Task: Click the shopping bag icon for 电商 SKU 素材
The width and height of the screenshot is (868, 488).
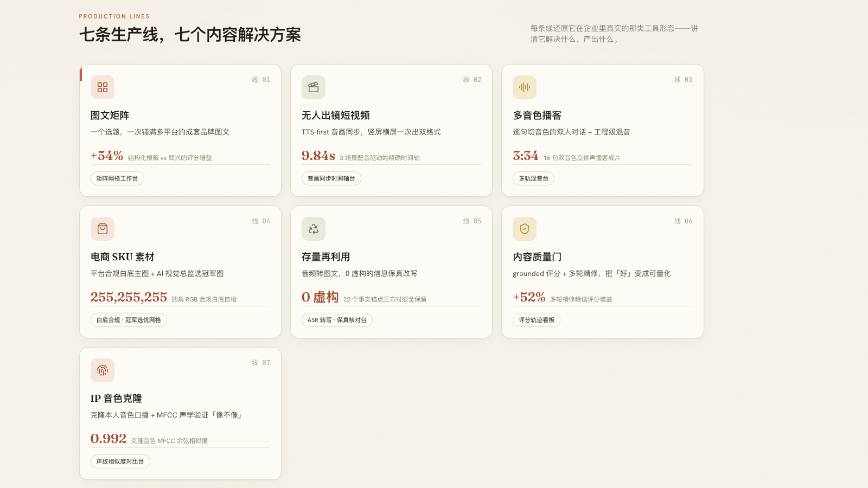Action: 103,229
